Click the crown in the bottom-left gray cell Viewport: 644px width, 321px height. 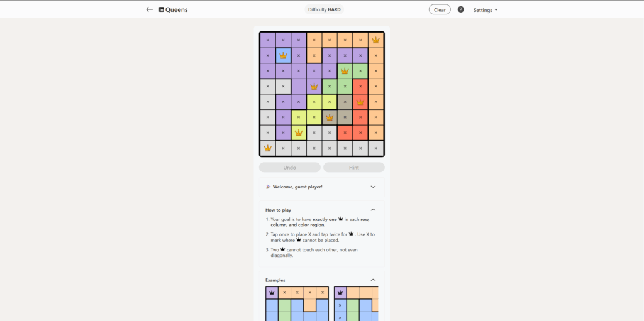pos(268,148)
